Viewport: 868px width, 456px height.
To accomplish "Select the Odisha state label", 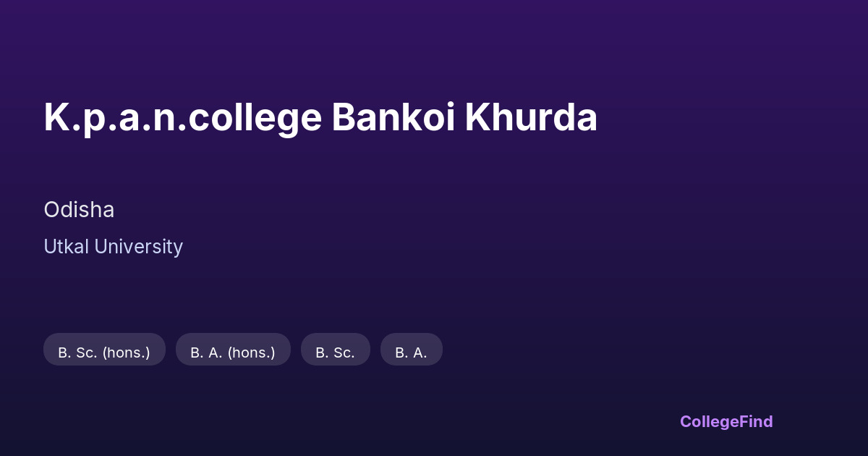I will pos(79,210).
